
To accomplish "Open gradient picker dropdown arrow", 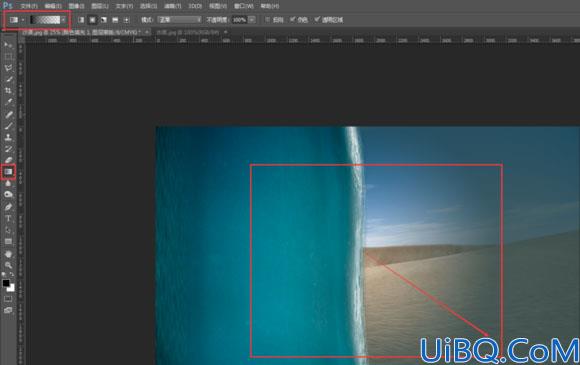I will pyautogui.click(x=64, y=20).
